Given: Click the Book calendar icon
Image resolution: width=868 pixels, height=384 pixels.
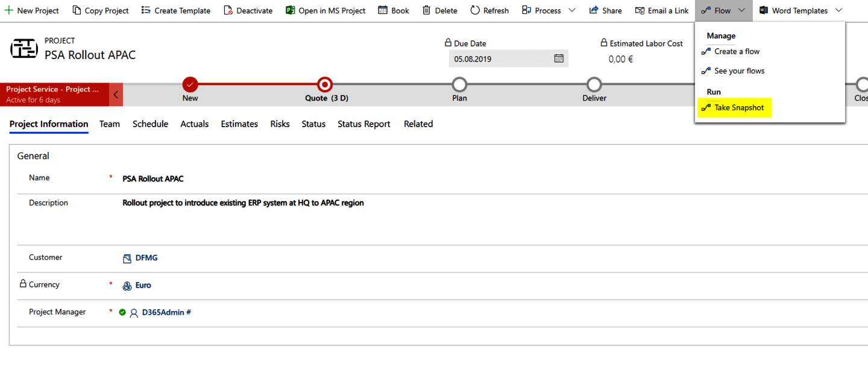Looking at the screenshot, I should 383,10.
